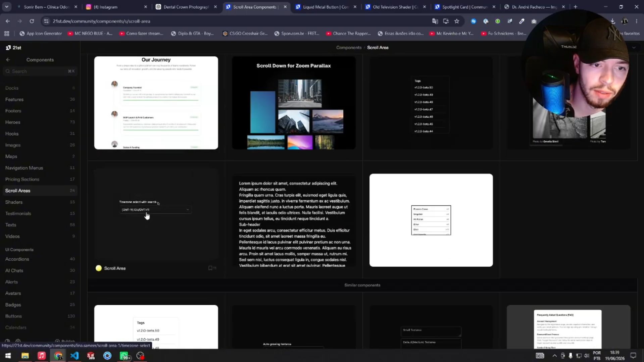Image resolution: width=644 pixels, height=362 pixels.
Task: Open a new browser tab
Action: coord(576,7)
